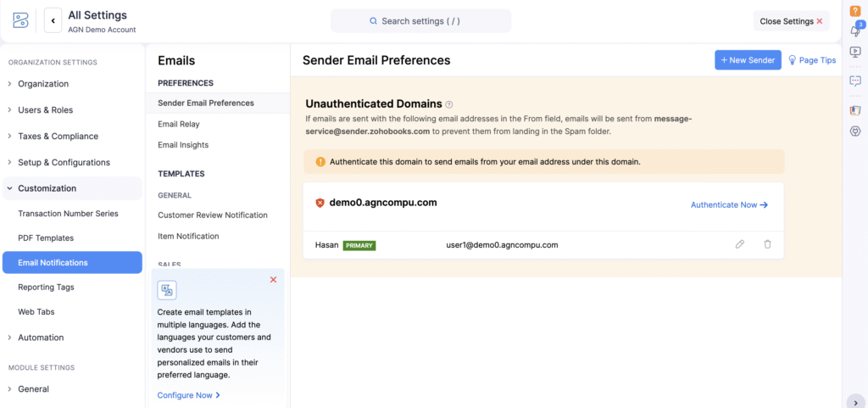Open the hexagon assistant icon in right sidebar
Screen dimensions: 868x408
pos(854,131)
